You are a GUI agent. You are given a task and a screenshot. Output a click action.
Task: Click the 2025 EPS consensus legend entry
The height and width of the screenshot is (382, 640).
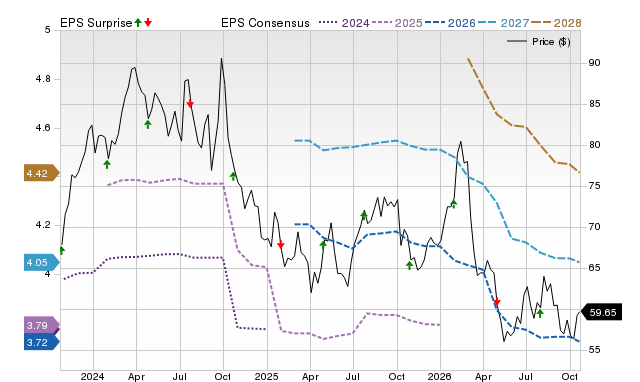point(397,23)
